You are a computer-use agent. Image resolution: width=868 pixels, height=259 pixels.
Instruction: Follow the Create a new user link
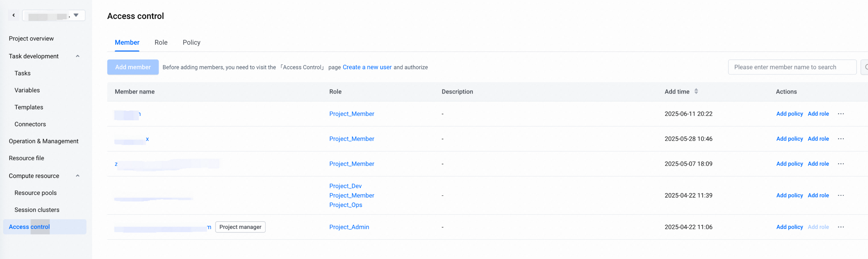point(367,67)
